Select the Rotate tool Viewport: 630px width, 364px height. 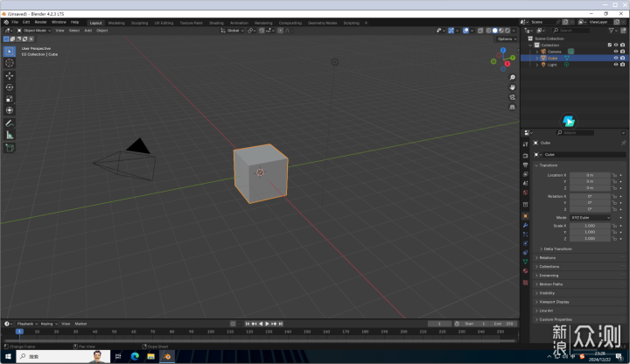tap(10, 87)
